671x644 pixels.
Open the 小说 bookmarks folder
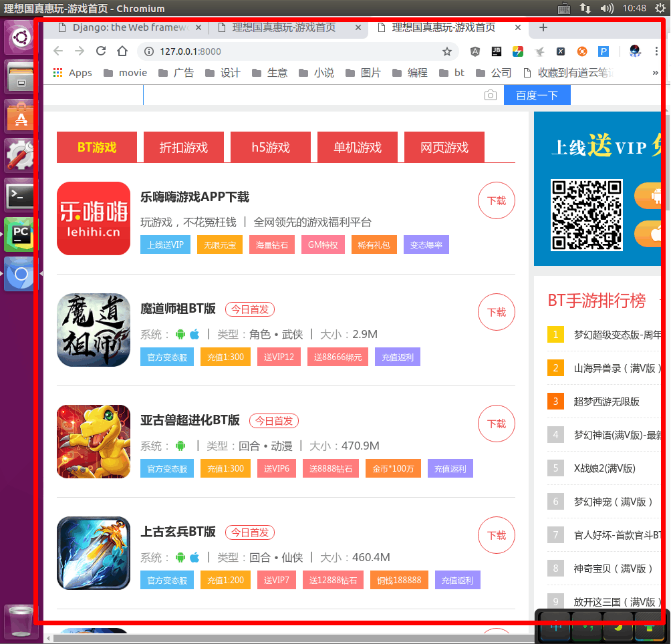click(x=316, y=73)
